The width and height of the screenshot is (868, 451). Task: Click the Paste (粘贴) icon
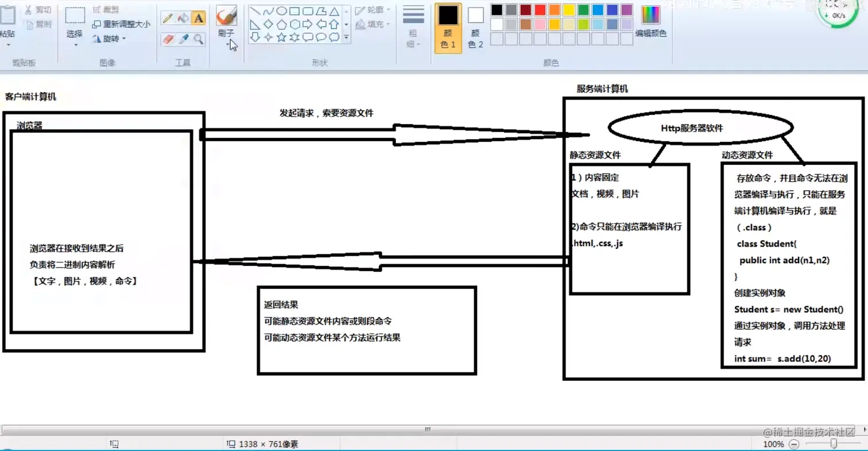[x=8, y=14]
